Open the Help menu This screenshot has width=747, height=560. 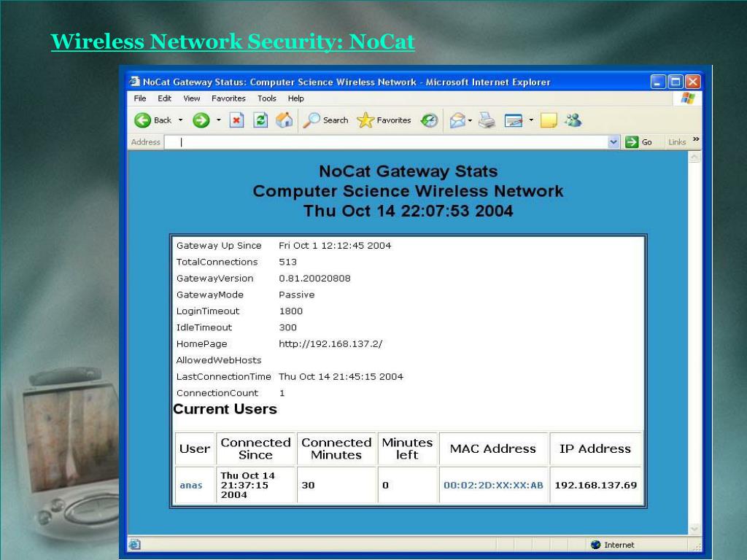pyautogui.click(x=296, y=98)
